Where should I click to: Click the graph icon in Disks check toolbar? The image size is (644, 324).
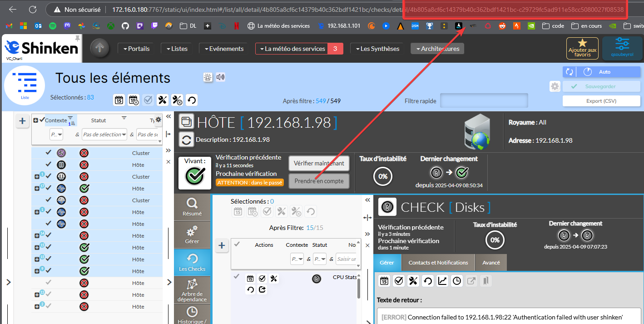coord(442,281)
